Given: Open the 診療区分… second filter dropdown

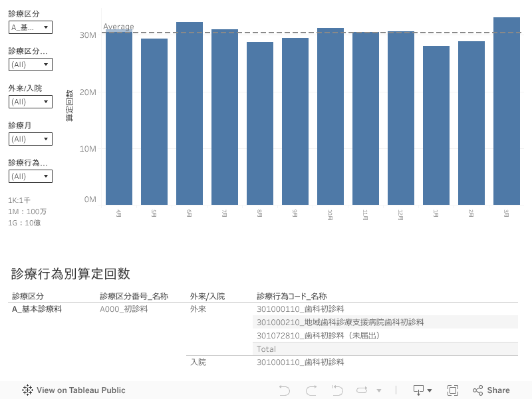Looking at the screenshot, I should click(x=31, y=65).
